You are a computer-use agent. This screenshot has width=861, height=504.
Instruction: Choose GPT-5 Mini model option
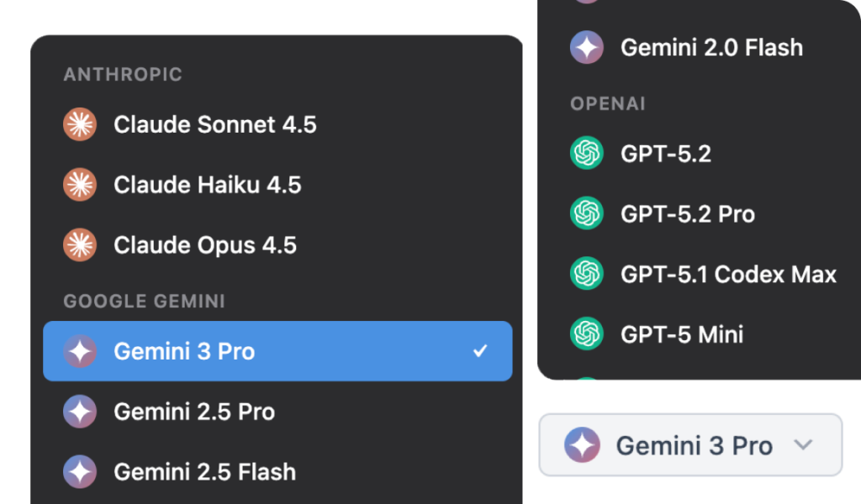click(x=682, y=334)
